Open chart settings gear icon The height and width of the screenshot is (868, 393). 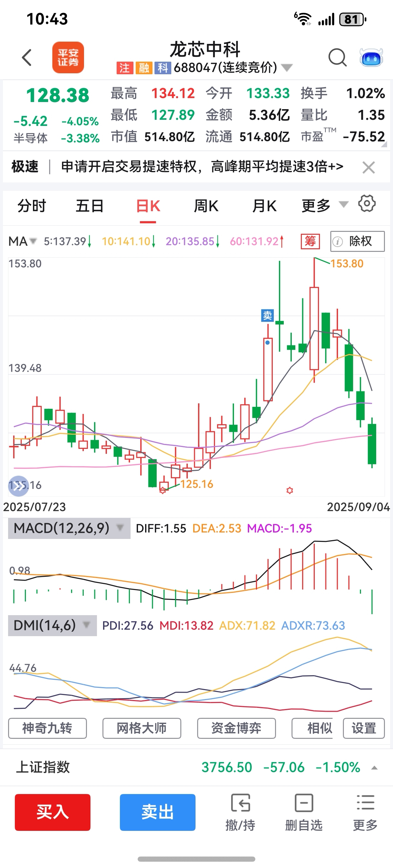click(x=367, y=203)
